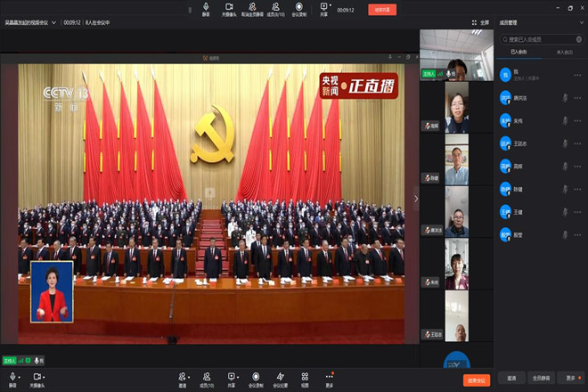Open members (10) in bottom toolbar
This screenshot has width=588, height=392.
(x=207, y=380)
